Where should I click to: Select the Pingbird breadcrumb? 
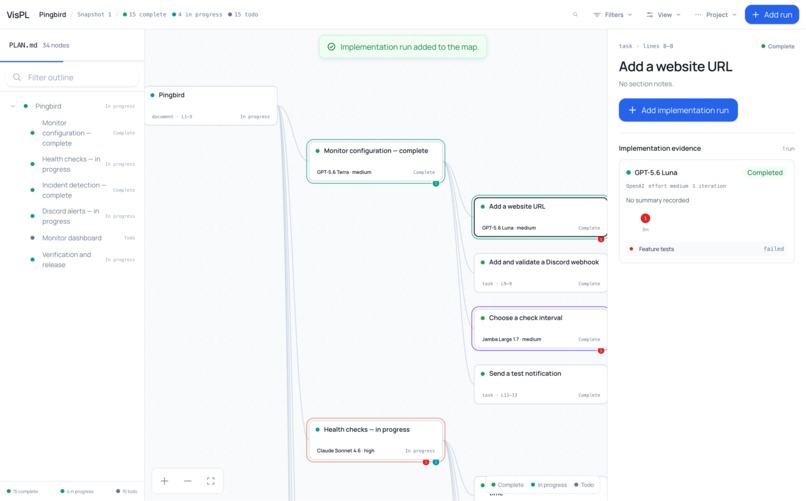[52, 14]
